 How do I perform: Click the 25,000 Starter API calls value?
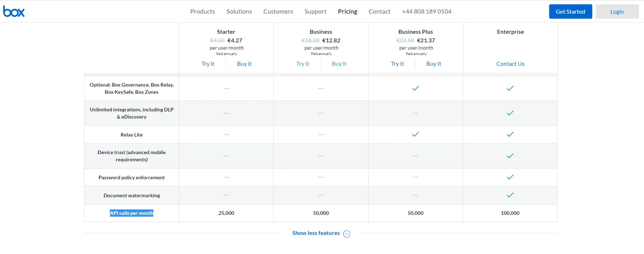226,213
